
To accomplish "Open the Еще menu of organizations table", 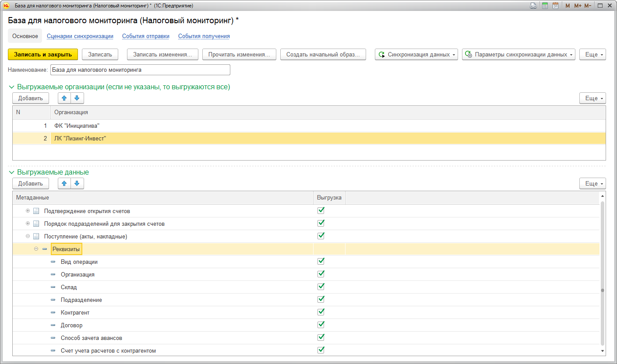I will pos(592,98).
